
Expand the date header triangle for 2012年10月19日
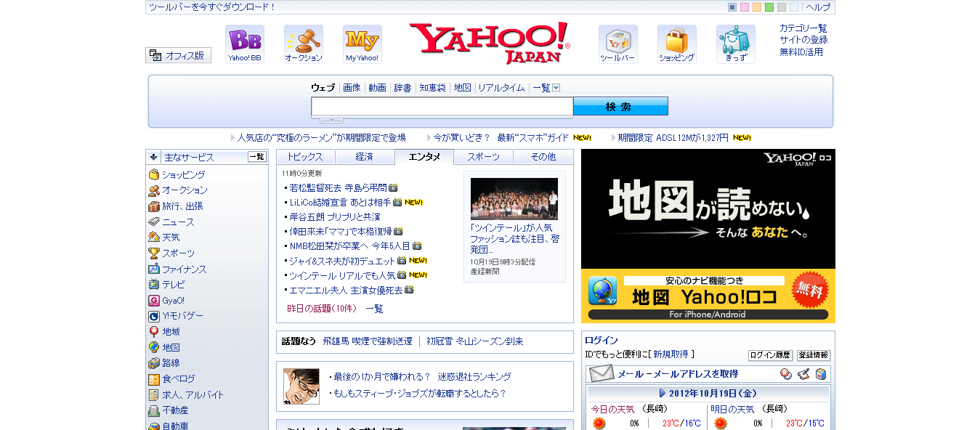tap(662, 394)
